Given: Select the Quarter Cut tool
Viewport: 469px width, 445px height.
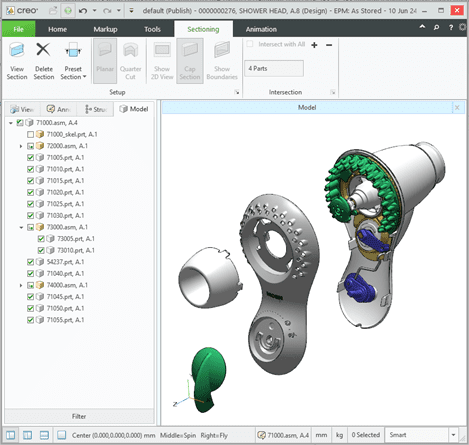Looking at the screenshot, I should (130, 60).
